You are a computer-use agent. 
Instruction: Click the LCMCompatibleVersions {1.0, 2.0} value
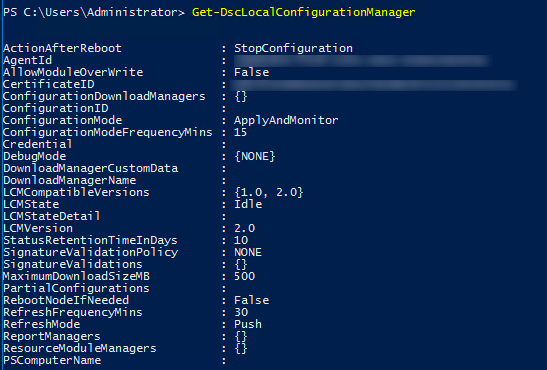pyautogui.click(x=269, y=192)
